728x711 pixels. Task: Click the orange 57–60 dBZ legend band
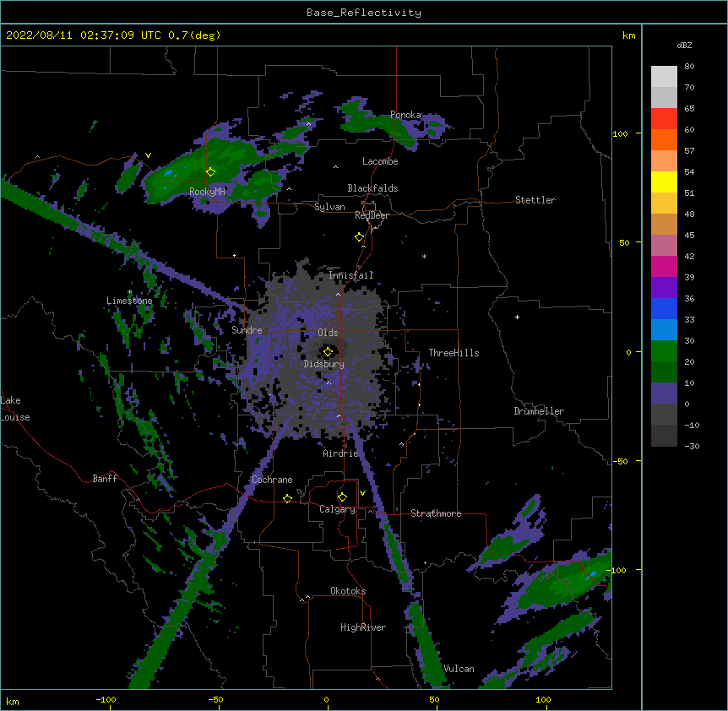point(664,140)
